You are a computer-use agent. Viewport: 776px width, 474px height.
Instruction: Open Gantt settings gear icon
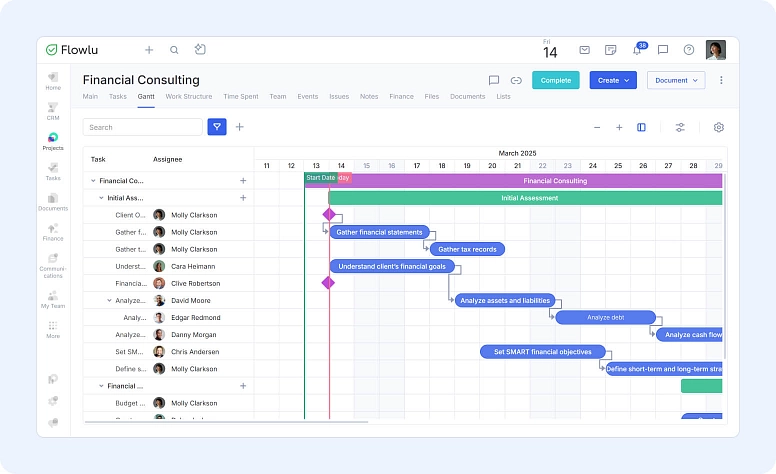tap(718, 127)
